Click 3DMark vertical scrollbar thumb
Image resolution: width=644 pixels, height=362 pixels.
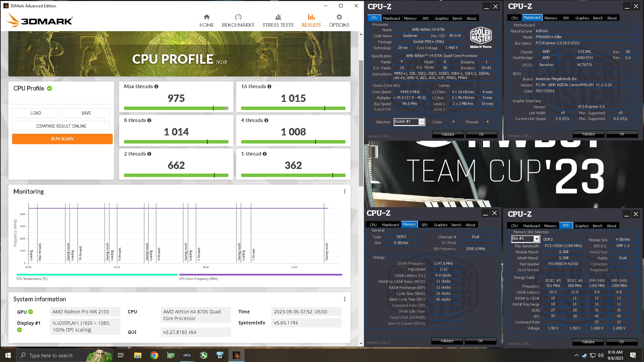pos(361,123)
